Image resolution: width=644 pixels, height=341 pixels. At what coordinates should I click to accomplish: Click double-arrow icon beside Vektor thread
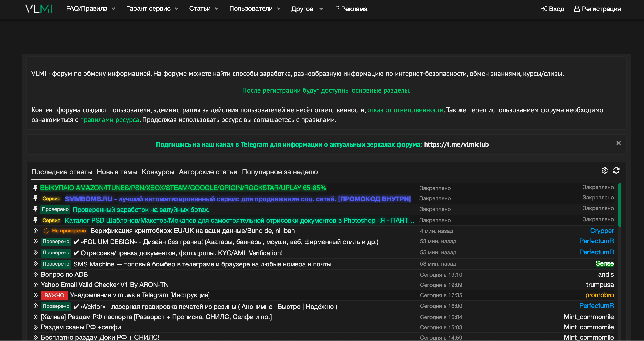pos(36,306)
